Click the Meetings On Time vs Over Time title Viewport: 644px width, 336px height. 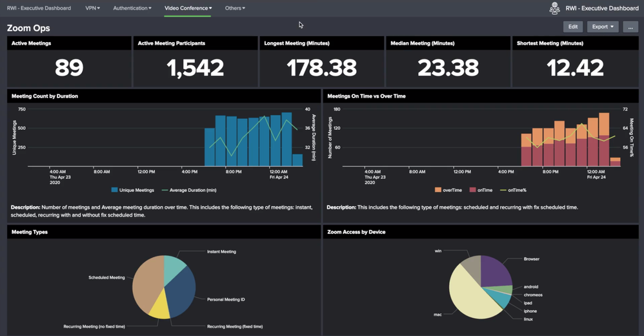[x=367, y=96]
